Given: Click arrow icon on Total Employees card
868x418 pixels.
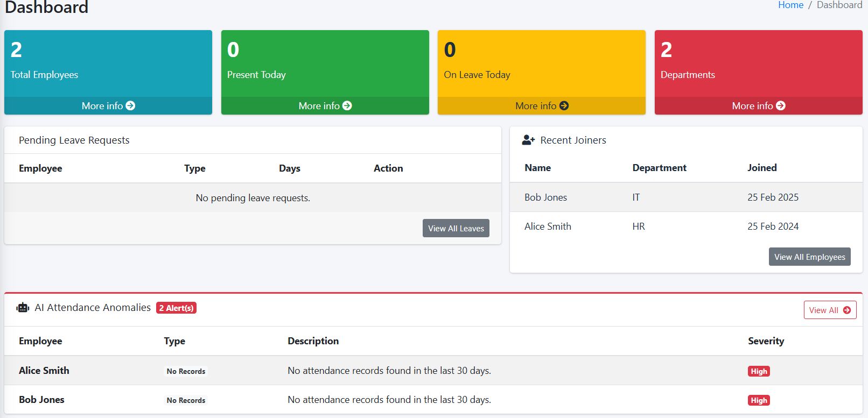Looking at the screenshot, I should 130,106.
